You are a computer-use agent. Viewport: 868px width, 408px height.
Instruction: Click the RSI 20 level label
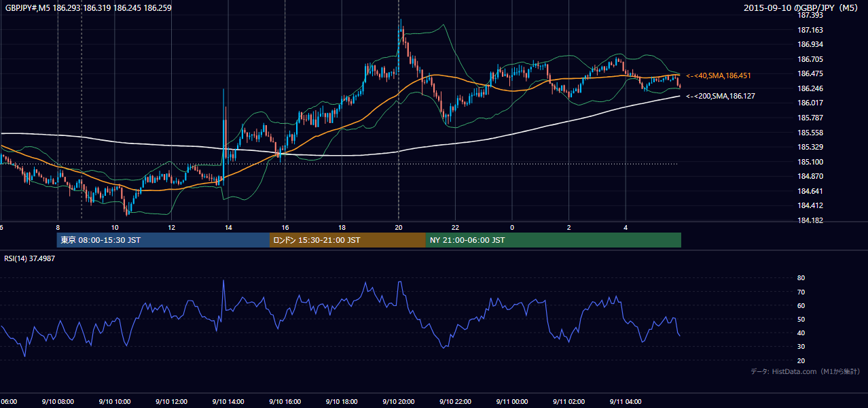coord(801,360)
